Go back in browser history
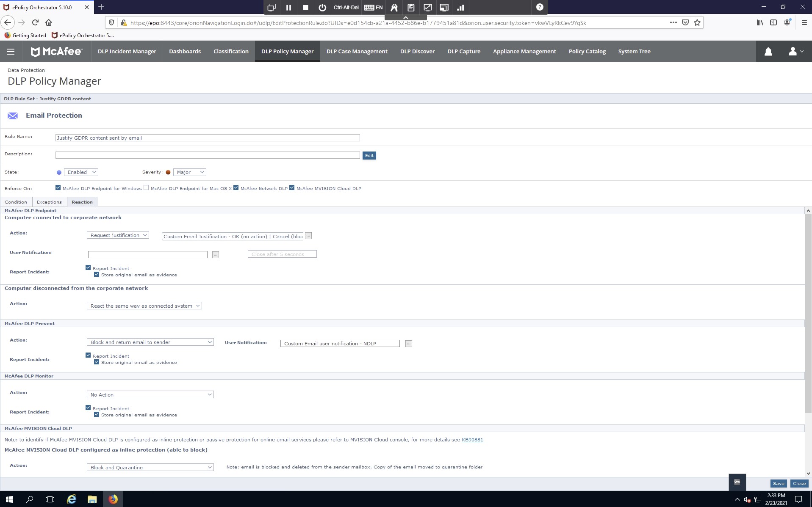This screenshot has height=507, width=812. (8, 23)
